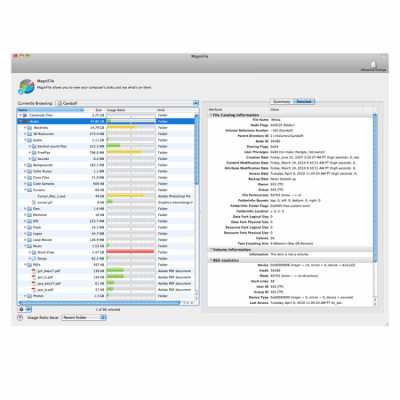
Task: Collapse the Audio folder
Action: point(25,140)
